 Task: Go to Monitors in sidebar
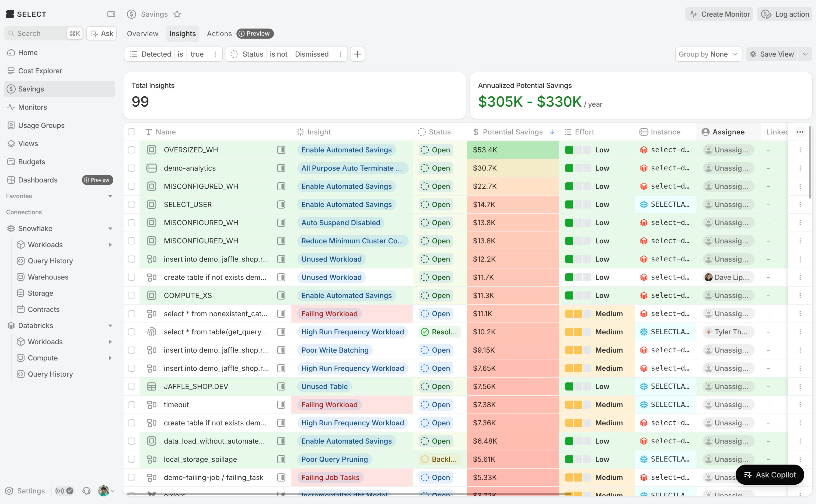(x=60, y=107)
